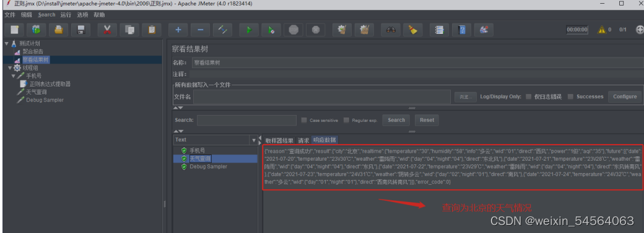The height and width of the screenshot is (233, 644).
Task: Click Start no pauses icon
Action: (x=271, y=30)
